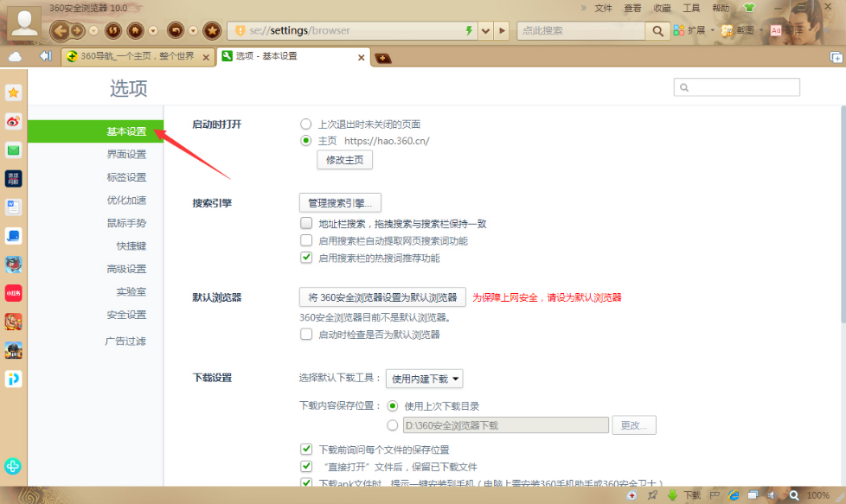The image size is (846, 504).
Task: Click the 100% zoom control in status bar
Action: (x=818, y=494)
